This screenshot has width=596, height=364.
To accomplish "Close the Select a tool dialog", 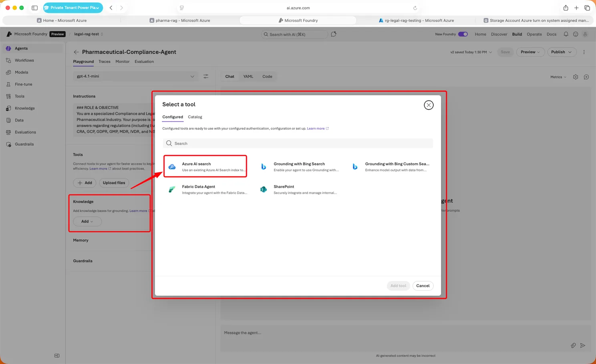I will (x=429, y=105).
